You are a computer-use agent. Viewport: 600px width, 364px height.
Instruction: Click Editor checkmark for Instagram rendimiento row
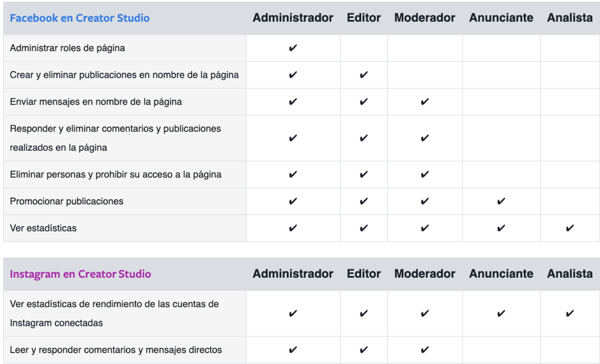[x=364, y=314]
